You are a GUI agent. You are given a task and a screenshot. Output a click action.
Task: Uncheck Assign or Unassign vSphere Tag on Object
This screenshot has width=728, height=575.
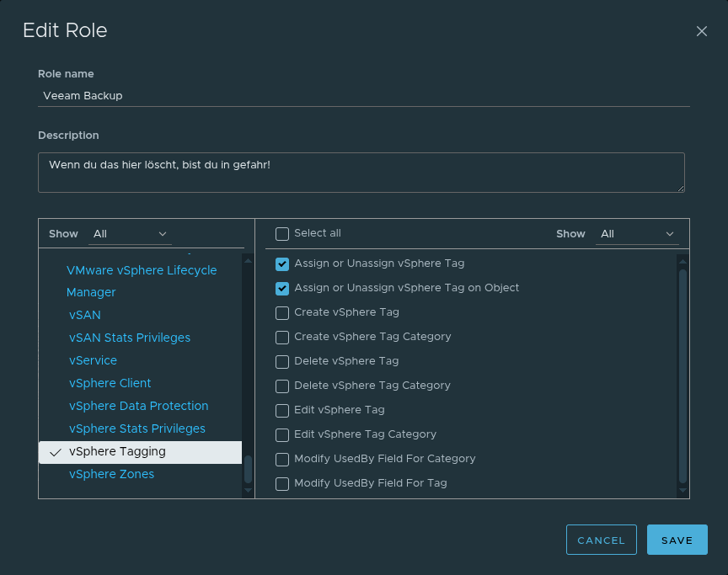tap(282, 289)
